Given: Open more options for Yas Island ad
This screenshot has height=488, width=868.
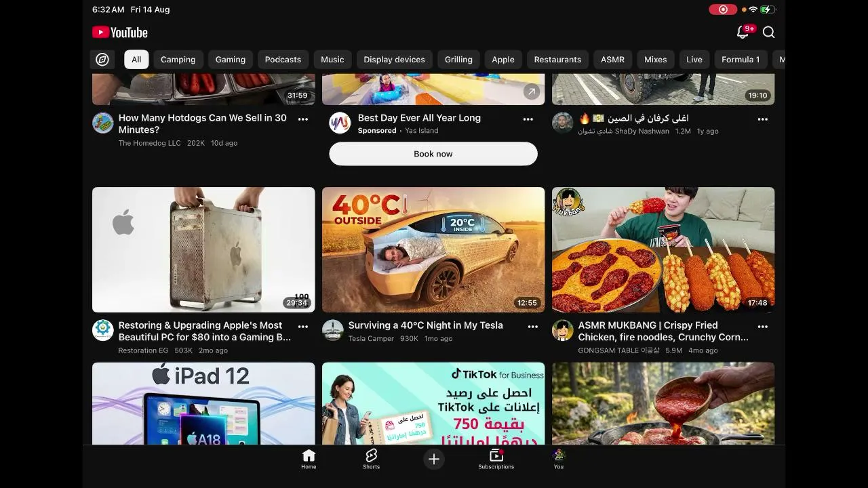Looking at the screenshot, I should tap(528, 119).
